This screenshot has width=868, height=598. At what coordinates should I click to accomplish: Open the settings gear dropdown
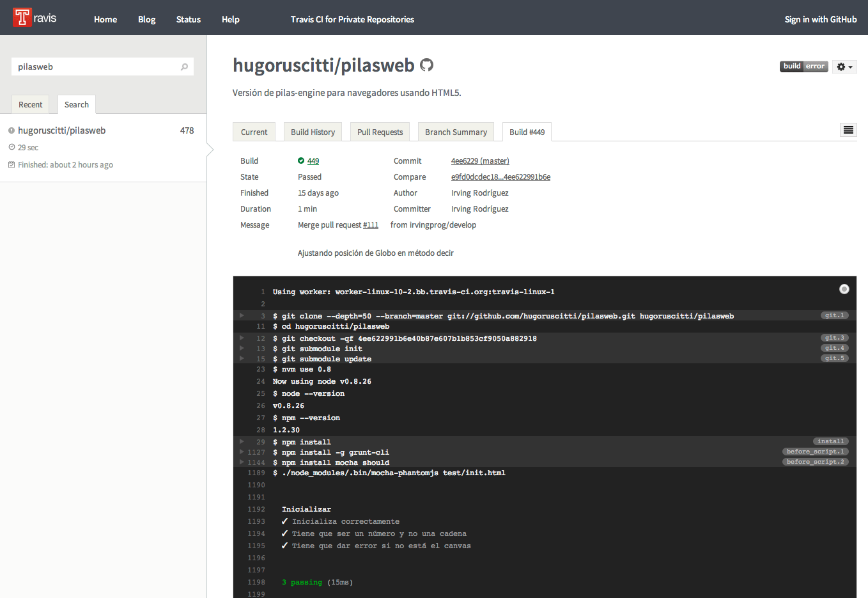click(844, 67)
